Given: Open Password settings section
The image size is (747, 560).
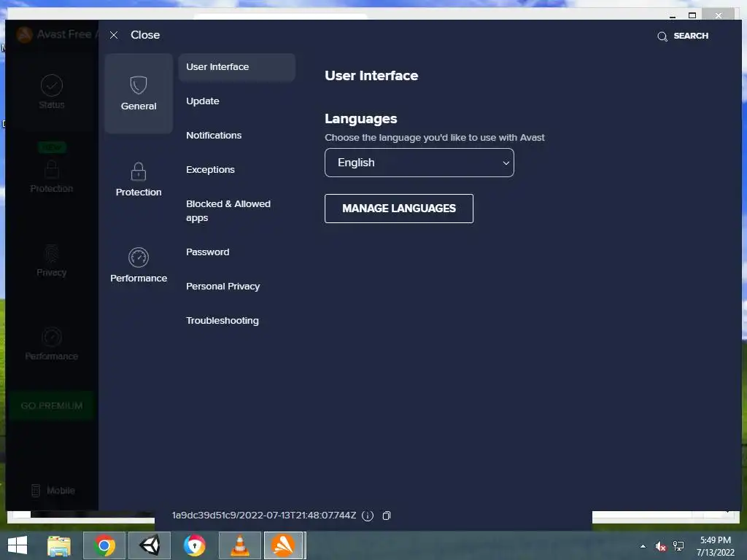Looking at the screenshot, I should pyautogui.click(x=207, y=252).
